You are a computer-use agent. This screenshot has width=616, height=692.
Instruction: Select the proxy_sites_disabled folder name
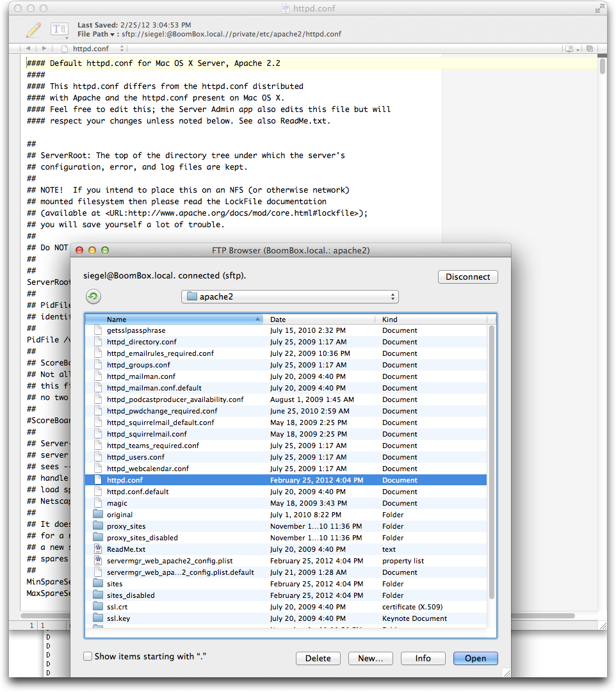point(142,538)
